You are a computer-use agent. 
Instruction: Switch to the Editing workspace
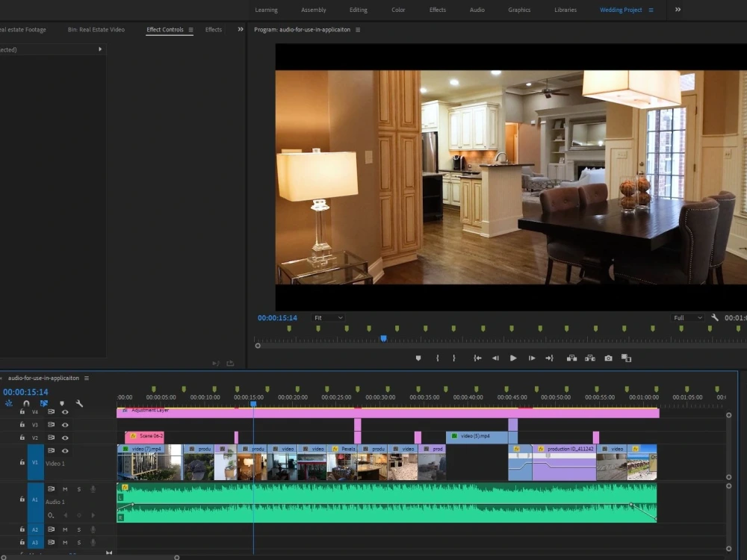[x=359, y=10]
